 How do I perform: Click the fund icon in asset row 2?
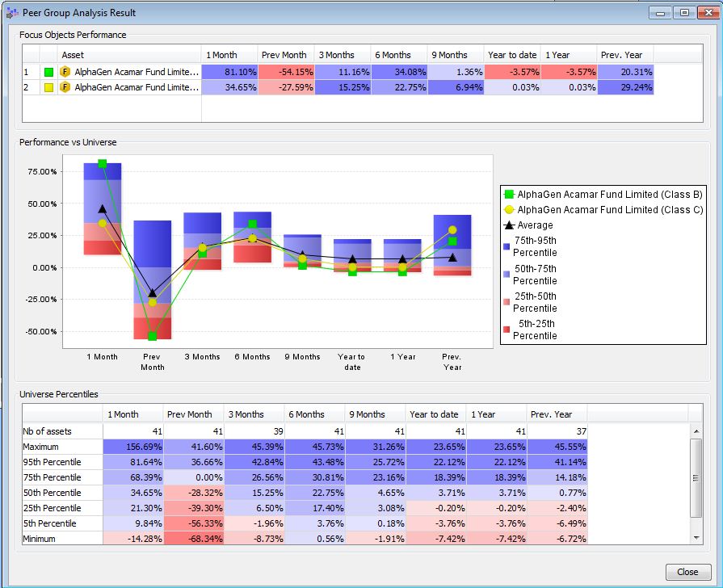click(65, 87)
